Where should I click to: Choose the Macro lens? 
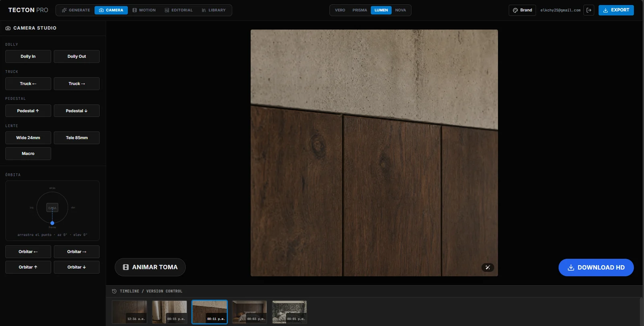pos(28,153)
